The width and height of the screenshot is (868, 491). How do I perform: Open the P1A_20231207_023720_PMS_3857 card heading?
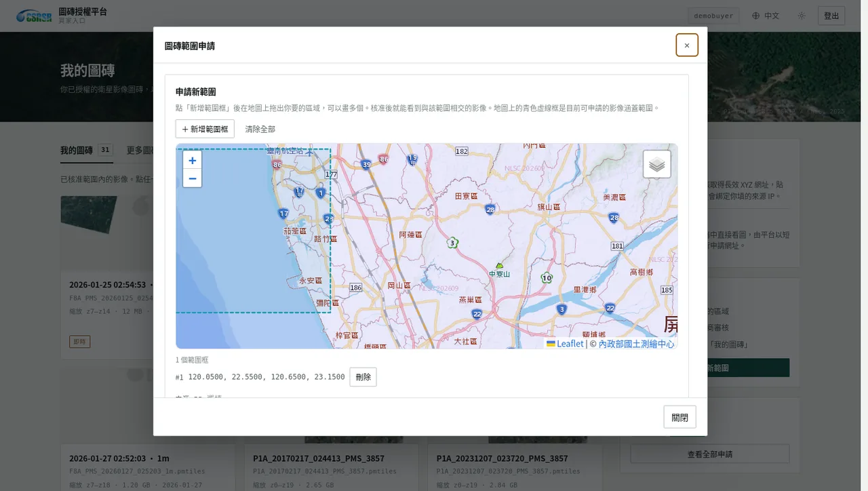coord(502,458)
